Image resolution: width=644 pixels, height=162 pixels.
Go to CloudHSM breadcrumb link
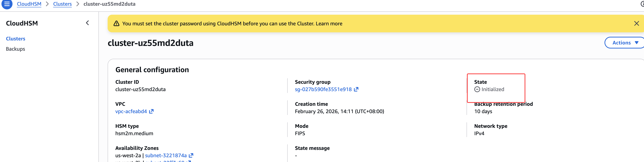(x=29, y=4)
